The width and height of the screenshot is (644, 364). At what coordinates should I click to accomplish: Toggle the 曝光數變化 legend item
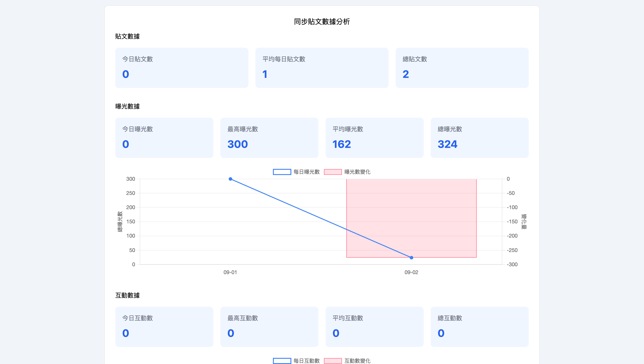(x=348, y=172)
